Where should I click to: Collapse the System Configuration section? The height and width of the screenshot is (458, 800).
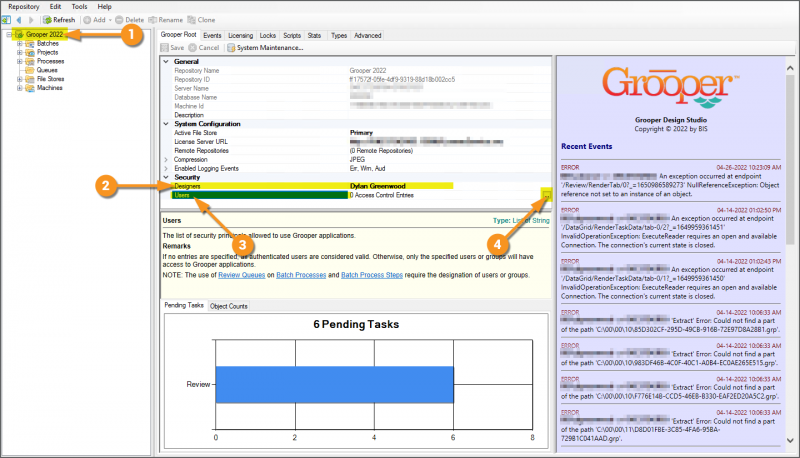pos(166,124)
